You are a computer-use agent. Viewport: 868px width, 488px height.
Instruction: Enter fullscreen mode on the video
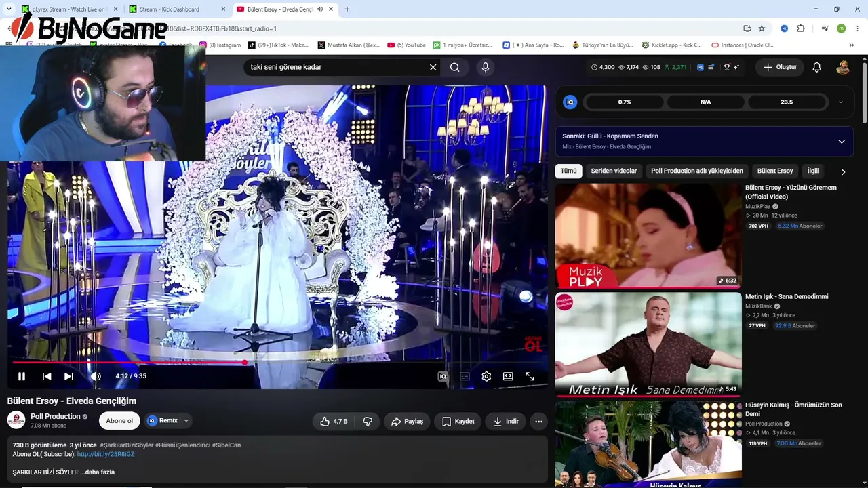pos(530,376)
